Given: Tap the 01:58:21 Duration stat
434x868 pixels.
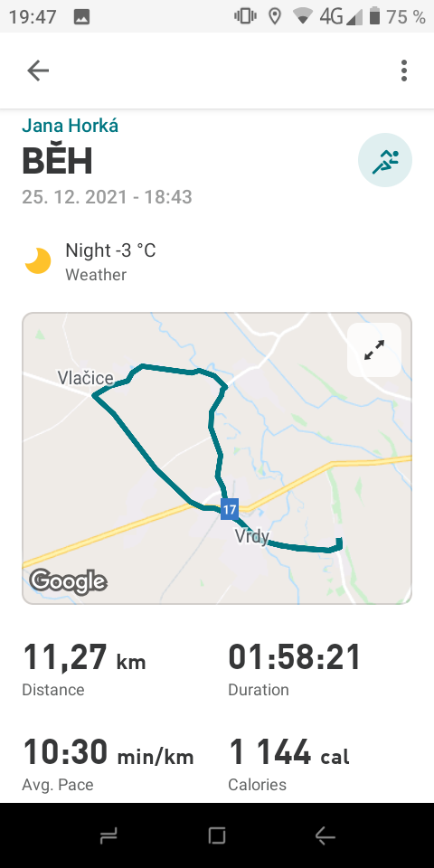Looking at the screenshot, I should click(x=295, y=669).
